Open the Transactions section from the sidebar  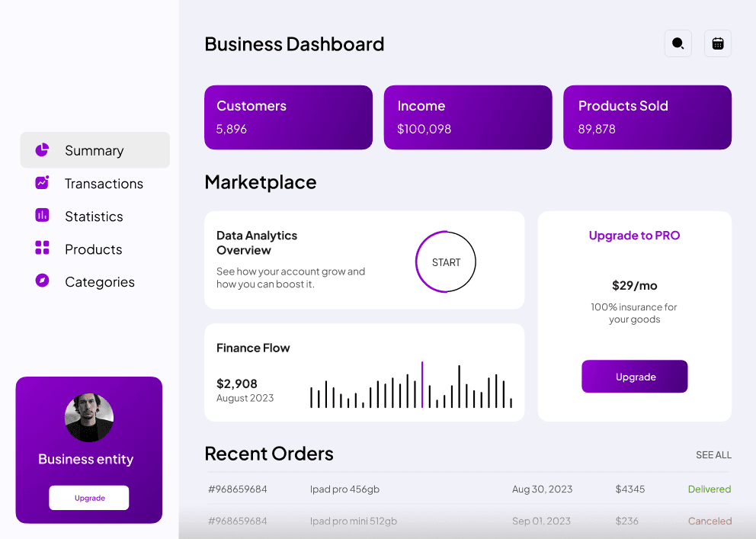pyautogui.click(x=102, y=183)
